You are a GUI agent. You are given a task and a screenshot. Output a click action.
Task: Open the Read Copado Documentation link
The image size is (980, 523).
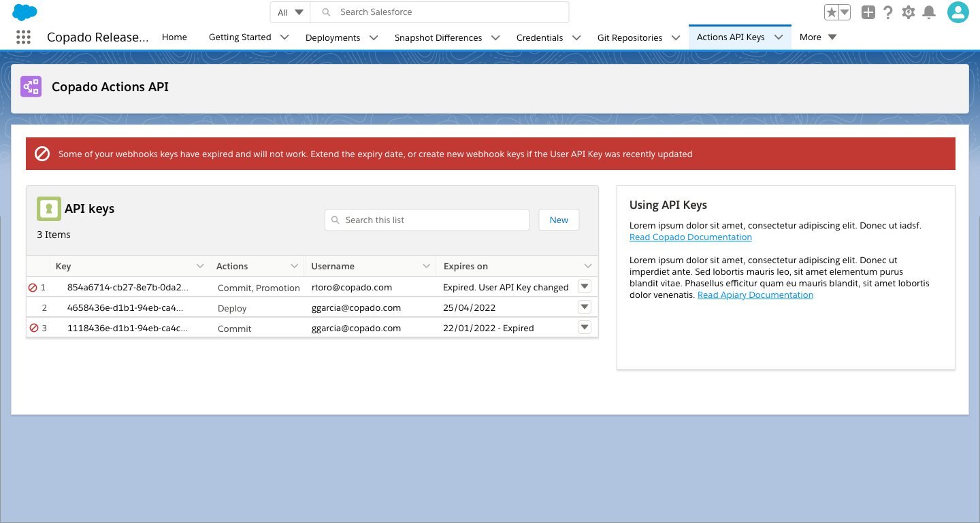(x=691, y=237)
